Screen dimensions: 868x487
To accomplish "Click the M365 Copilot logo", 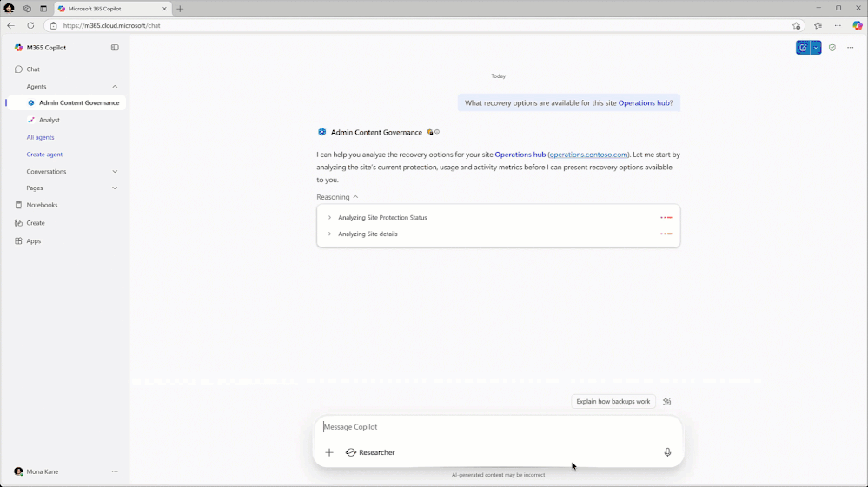I will [18, 48].
